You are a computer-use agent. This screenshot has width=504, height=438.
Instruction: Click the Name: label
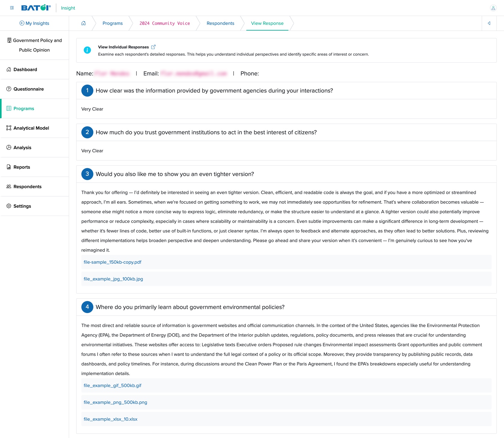[x=85, y=74]
